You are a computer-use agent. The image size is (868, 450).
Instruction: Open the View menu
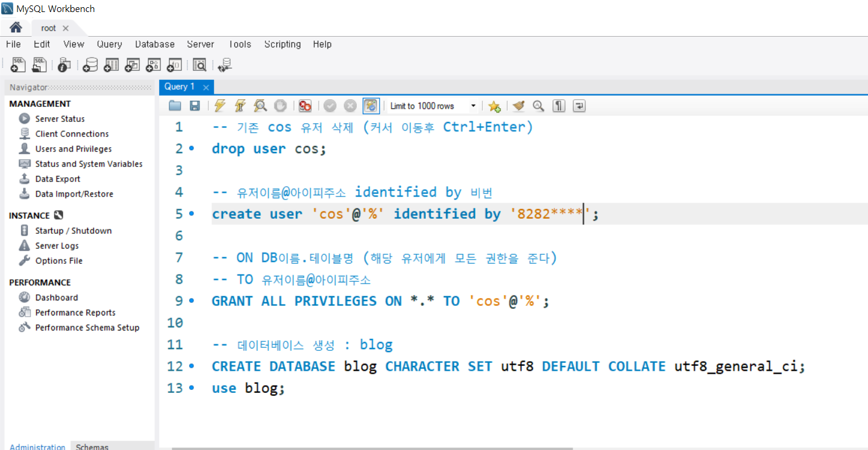74,44
